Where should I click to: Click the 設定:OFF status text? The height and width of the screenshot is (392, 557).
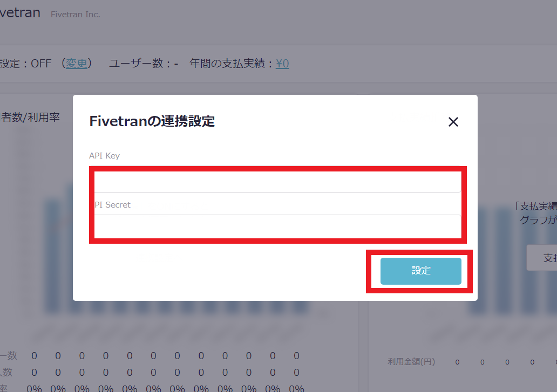(x=26, y=64)
